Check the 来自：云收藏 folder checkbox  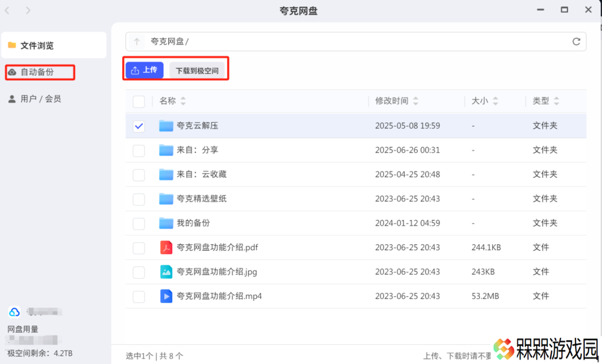point(139,174)
